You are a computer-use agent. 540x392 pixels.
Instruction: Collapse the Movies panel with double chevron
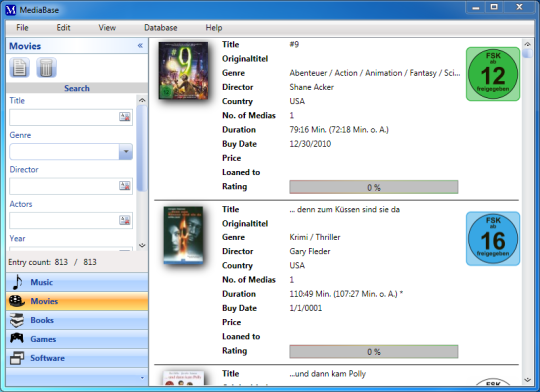pos(140,45)
